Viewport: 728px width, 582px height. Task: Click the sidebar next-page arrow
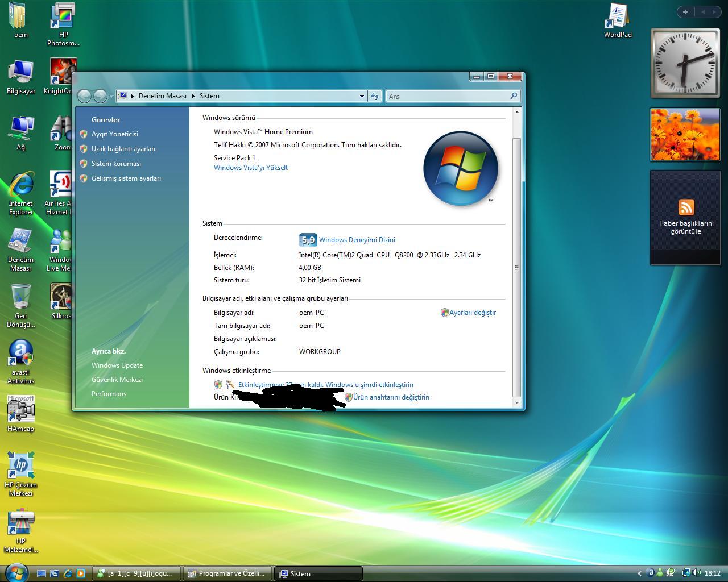[714, 12]
